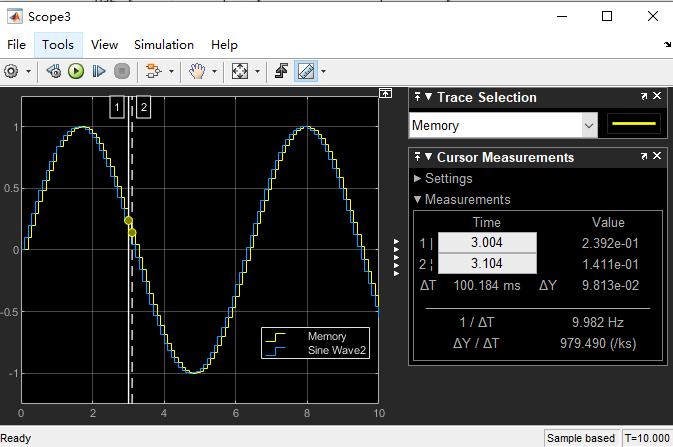
Task: Collapse the Trace Selection panel
Action: coord(428,97)
